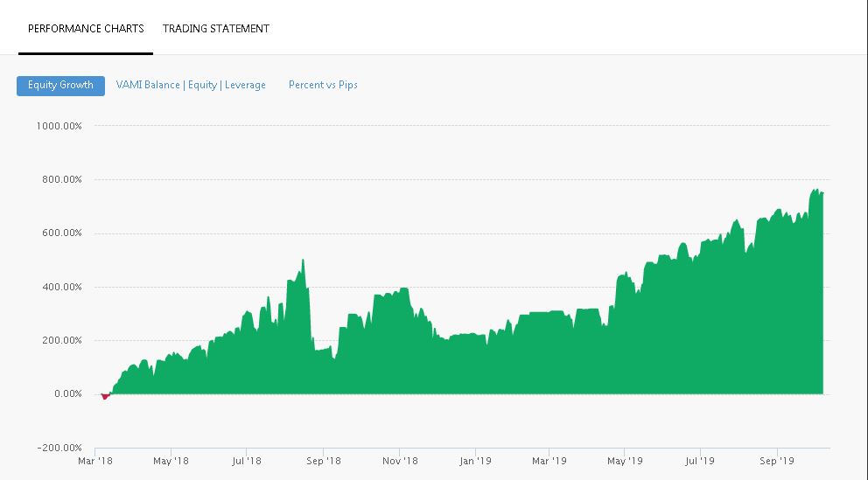Image resolution: width=868 pixels, height=480 pixels.
Task: Click the Sep '19 x-axis label
Action: (x=777, y=461)
